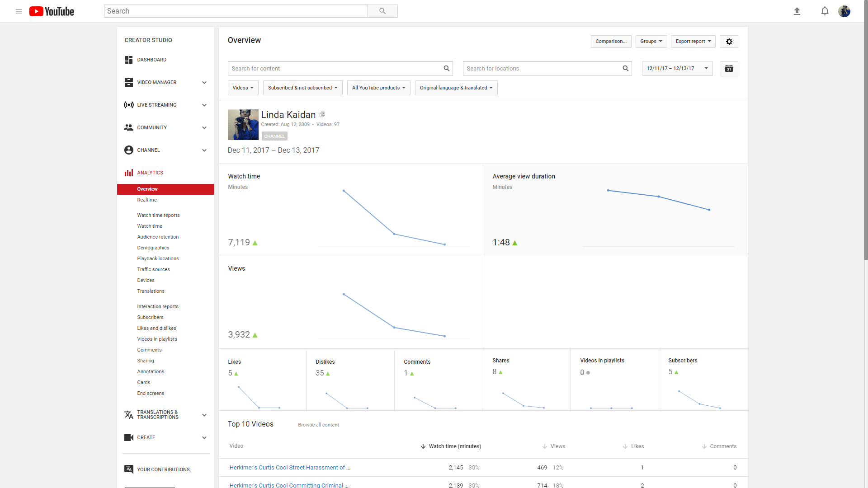
Task: Open Likes and dislikes report
Action: [x=156, y=328]
